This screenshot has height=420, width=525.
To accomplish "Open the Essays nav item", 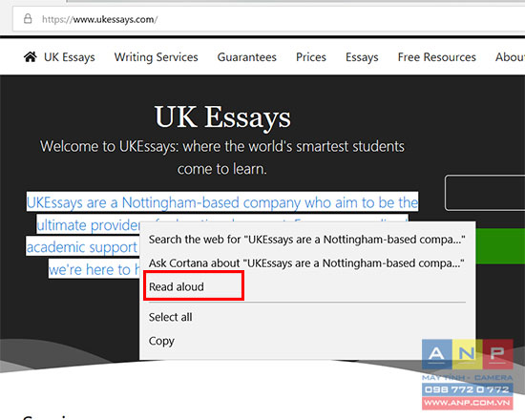I will click(x=362, y=57).
